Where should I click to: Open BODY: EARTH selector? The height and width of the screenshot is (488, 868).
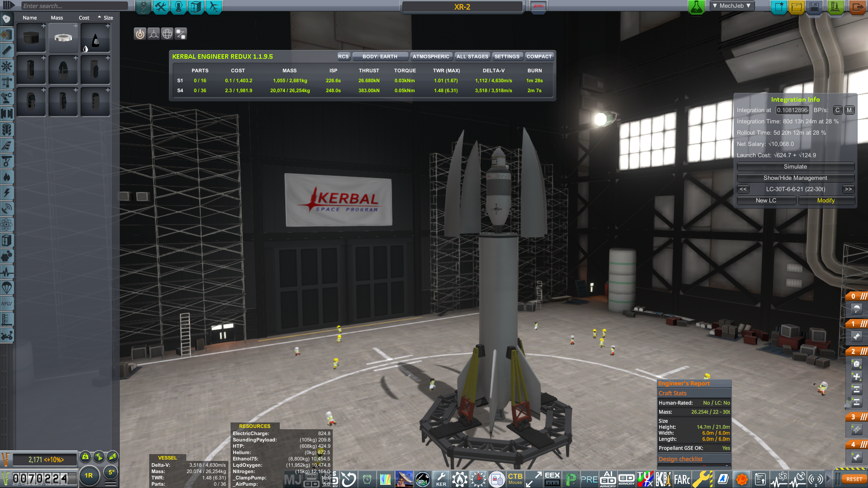(x=380, y=56)
